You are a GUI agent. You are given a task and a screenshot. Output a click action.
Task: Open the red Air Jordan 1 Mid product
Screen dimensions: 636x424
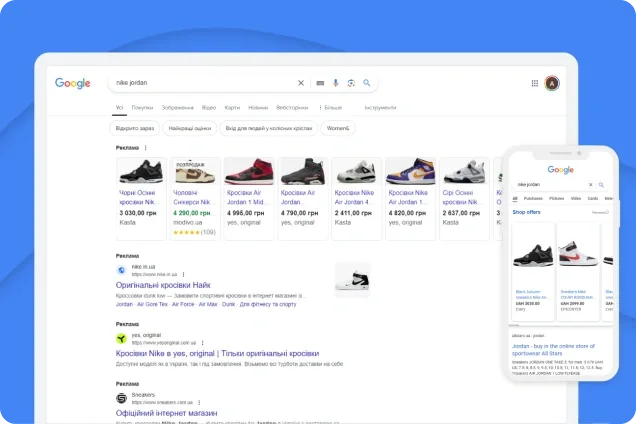coord(249,198)
